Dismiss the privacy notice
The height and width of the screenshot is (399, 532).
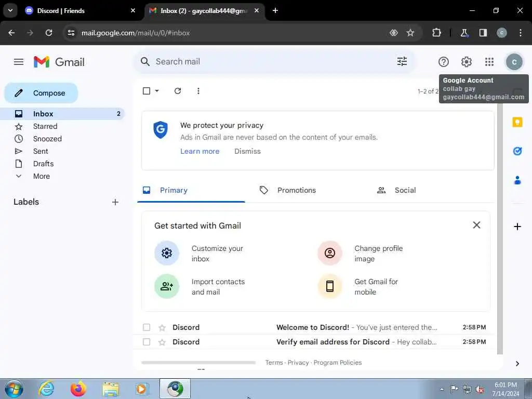247,151
